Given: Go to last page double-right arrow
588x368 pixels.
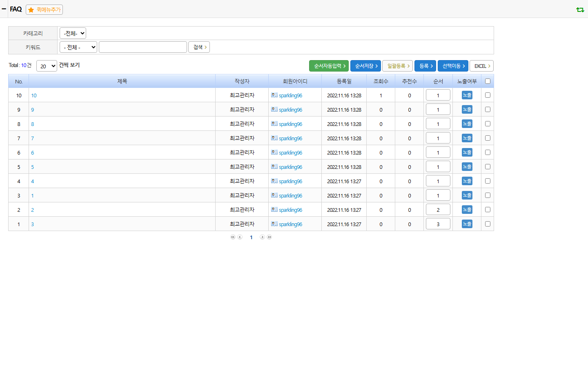Looking at the screenshot, I should coord(269,237).
